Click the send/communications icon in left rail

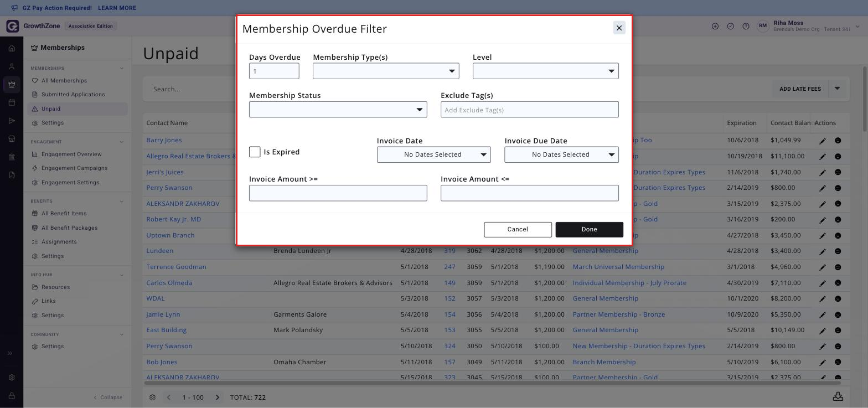click(12, 121)
